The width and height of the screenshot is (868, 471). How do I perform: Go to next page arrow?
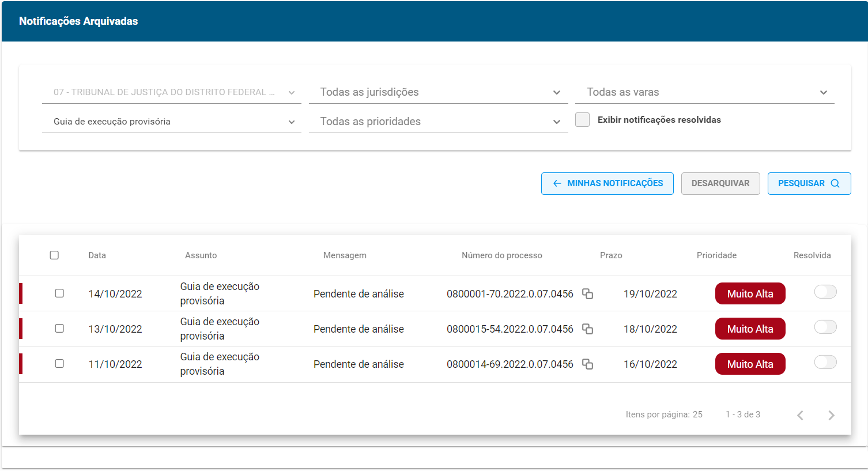point(831,415)
